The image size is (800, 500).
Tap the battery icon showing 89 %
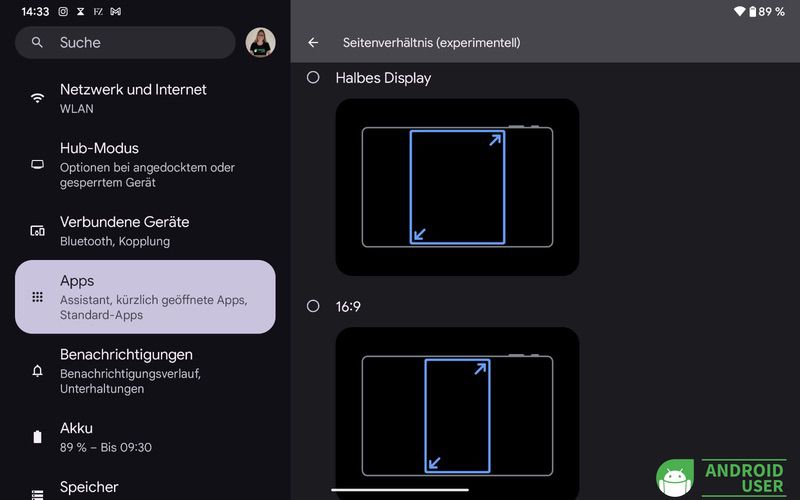coord(753,11)
